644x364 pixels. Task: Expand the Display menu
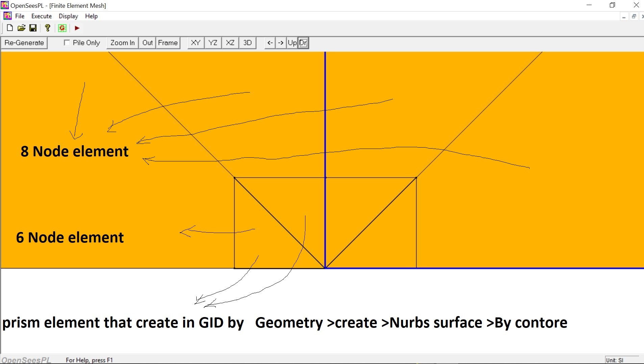point(68,16)
